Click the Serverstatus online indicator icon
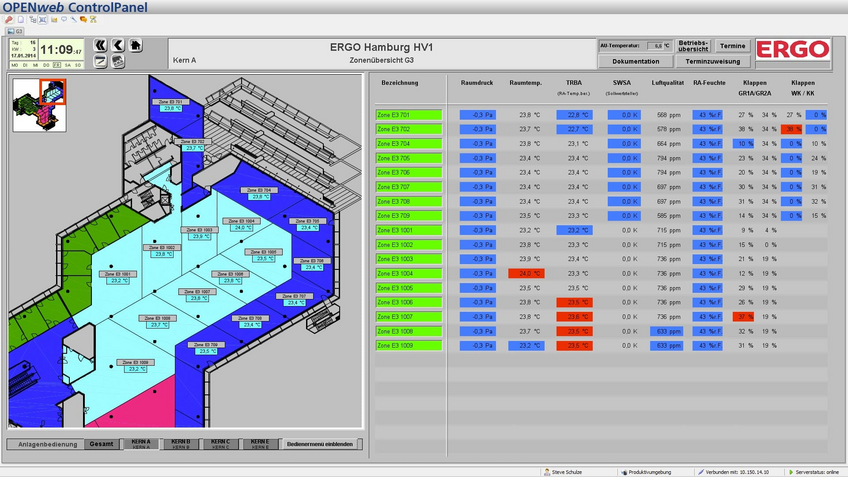The image size is (848, 477). click(791, 472)
